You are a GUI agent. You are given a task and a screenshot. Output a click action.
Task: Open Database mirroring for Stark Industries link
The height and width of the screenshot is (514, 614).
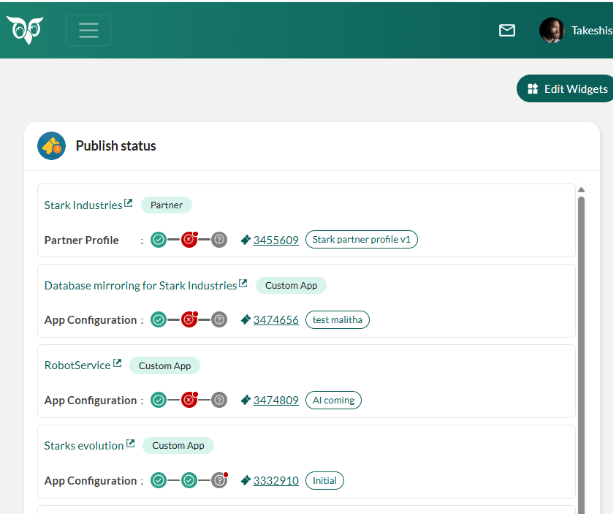141,285
